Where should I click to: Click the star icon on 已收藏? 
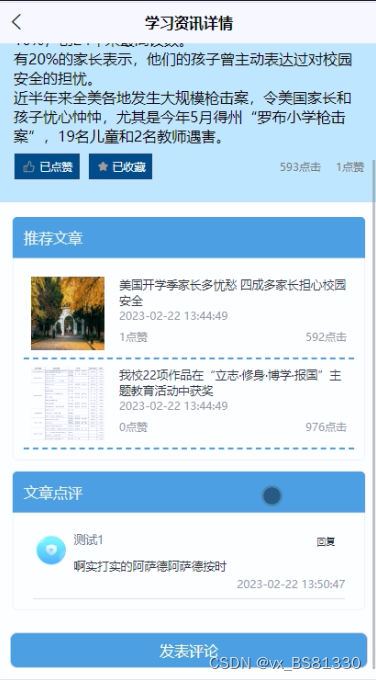click(x=103, y=166)
